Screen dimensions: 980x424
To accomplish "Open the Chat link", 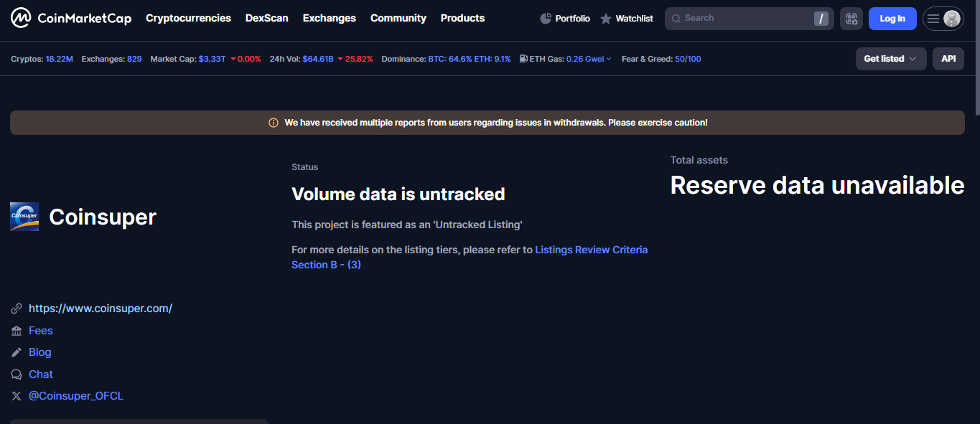I will tap(41, 374).
